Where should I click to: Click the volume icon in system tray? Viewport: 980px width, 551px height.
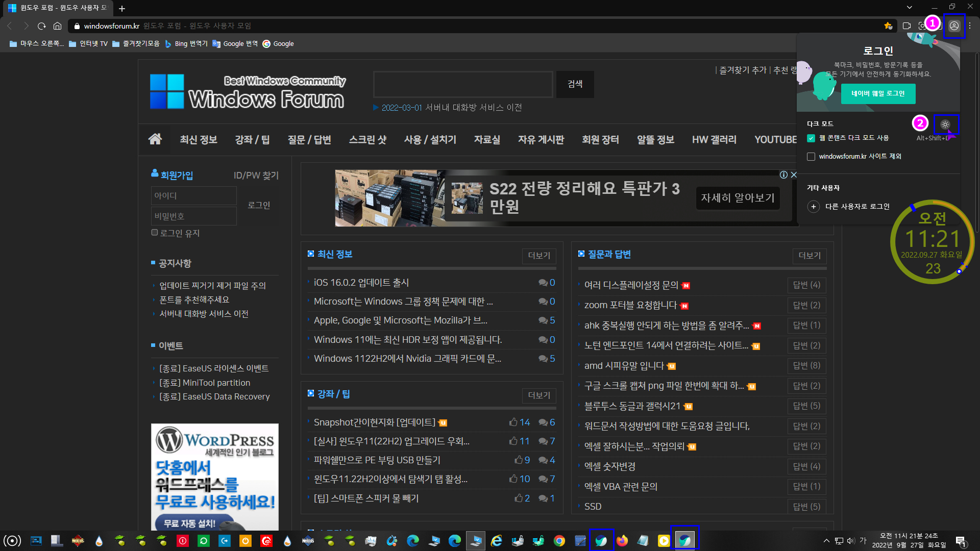850,541
